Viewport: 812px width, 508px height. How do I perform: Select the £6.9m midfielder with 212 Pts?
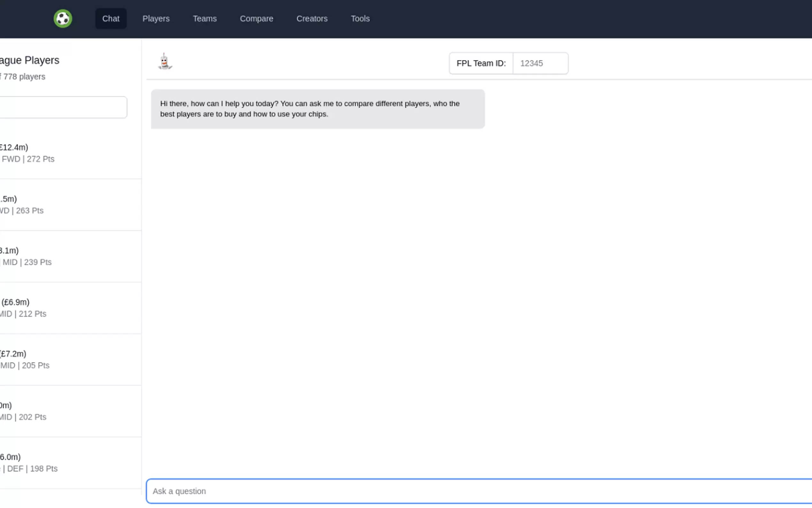51,308
